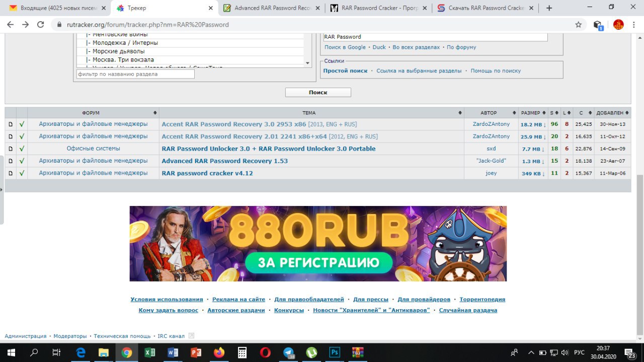Focus the фильтр по названию раздела field
The image size is (644, 362).
[x=135, y=74]
